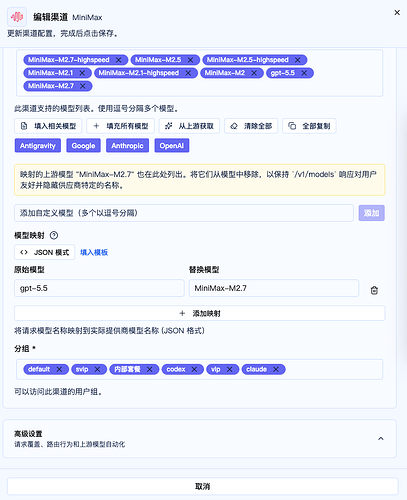Select the MiniMax-M2.7-highspeed tag label
The height and width of the screenshot is (500, 407).
tap(69, 60)
